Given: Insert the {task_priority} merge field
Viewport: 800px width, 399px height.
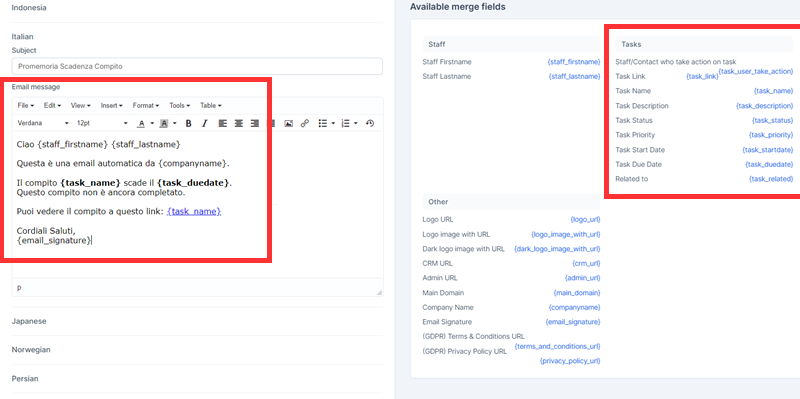Looking at the screenshot, I should pyautogui.click(x=771, y=135).
